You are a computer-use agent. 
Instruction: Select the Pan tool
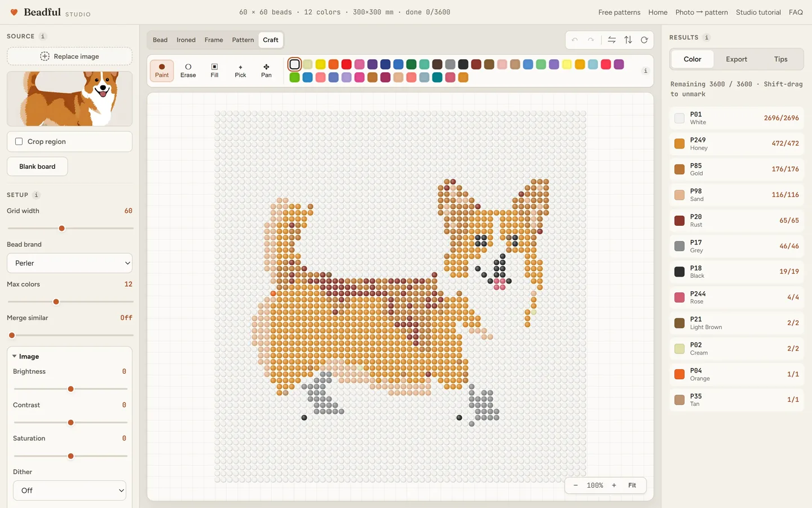click(266, 71)
